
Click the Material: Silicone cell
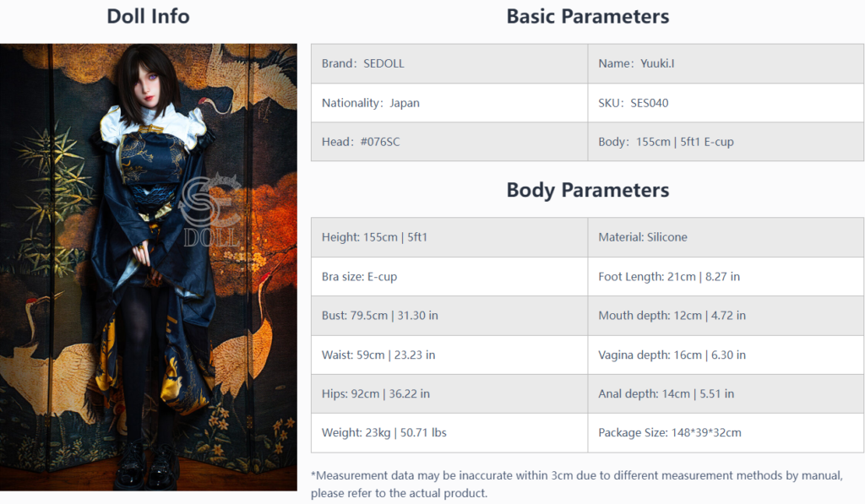[x=726, y=238]
